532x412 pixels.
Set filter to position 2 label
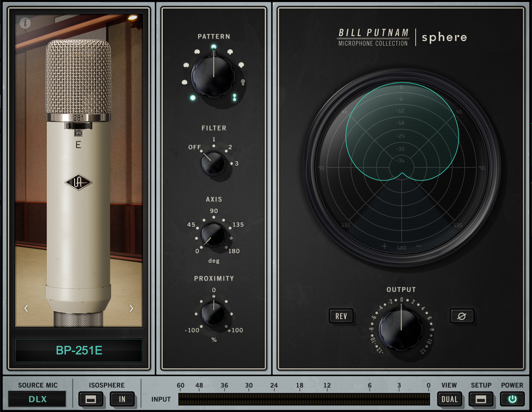(230, 147)
